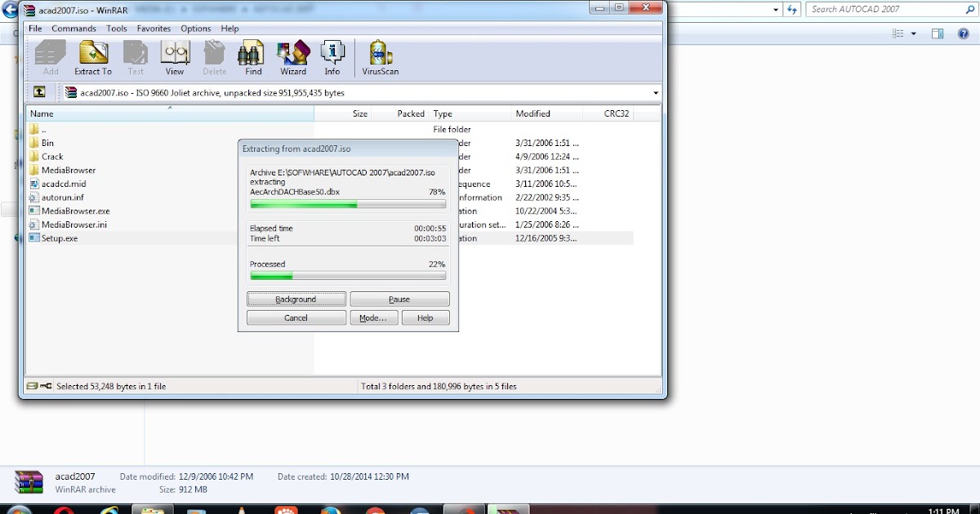Open the Favorites menu
980x514 pixels.
coord(154,28)
